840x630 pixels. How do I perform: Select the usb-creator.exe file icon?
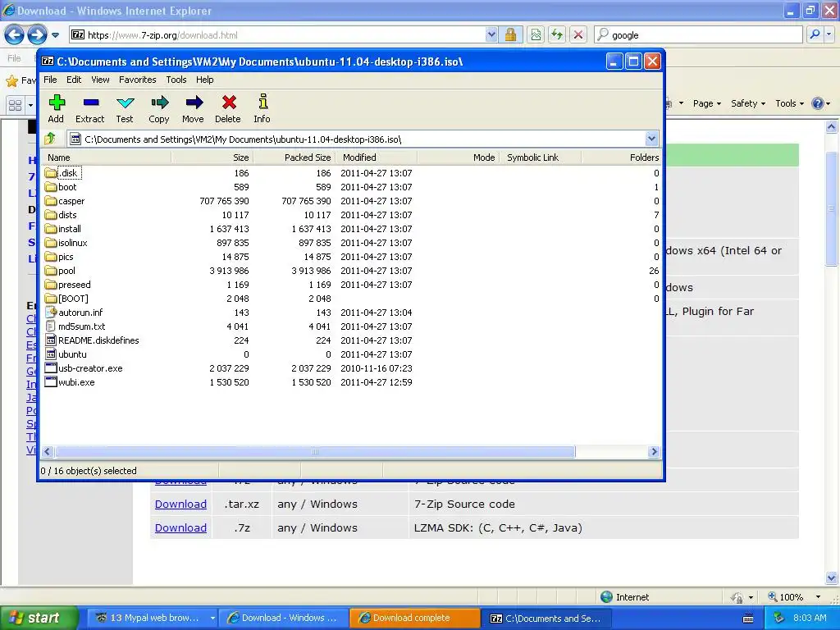point(51,368)
